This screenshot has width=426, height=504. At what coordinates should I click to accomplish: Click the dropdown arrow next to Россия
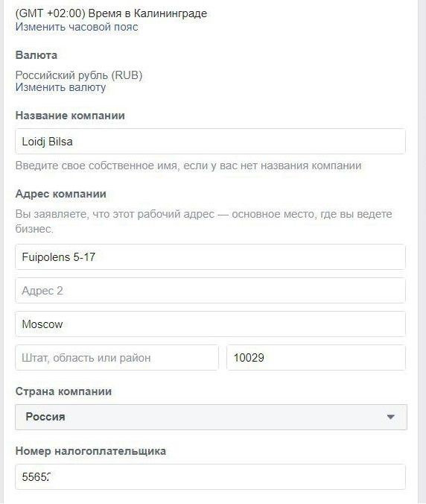390,418
